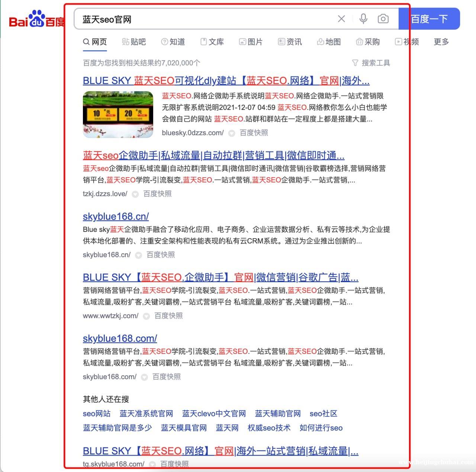Switch to the 视频 tab
The height and width of the screenshot is (472, 476).
coord(407,42)
